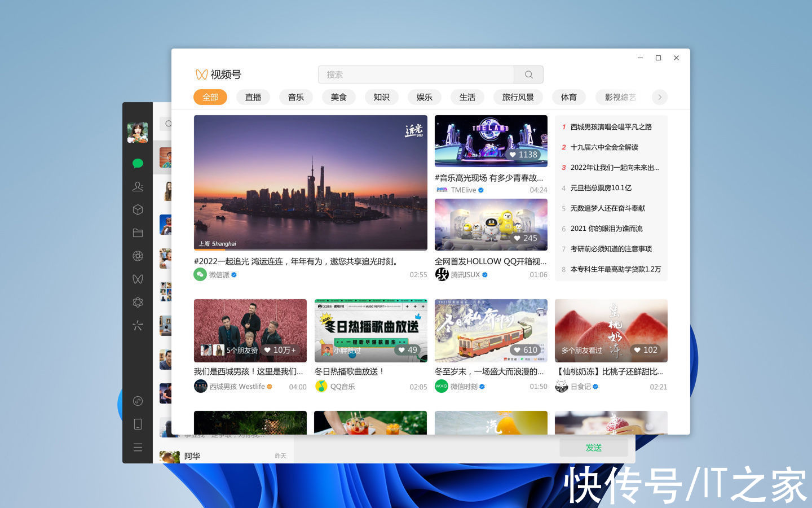Play the Westlife band video thumbnail
Screen dimensions: 812x508
(250, 331)
